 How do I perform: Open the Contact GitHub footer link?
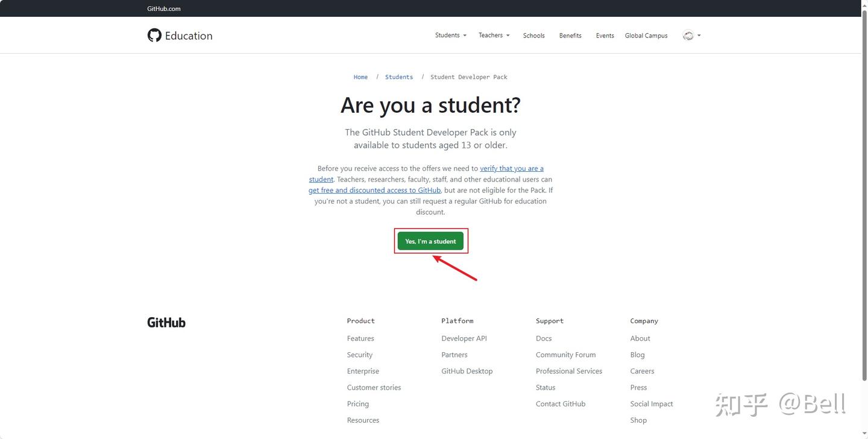point(561,403)
